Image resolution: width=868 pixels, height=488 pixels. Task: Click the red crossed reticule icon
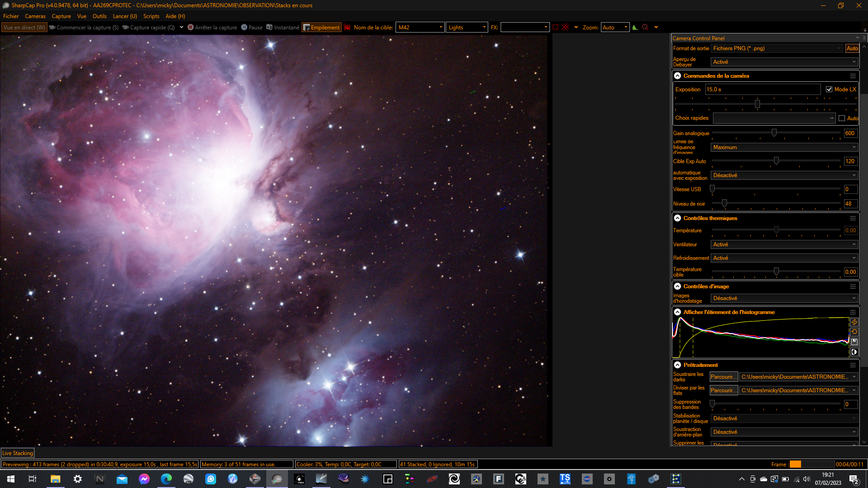coord(565,28)
